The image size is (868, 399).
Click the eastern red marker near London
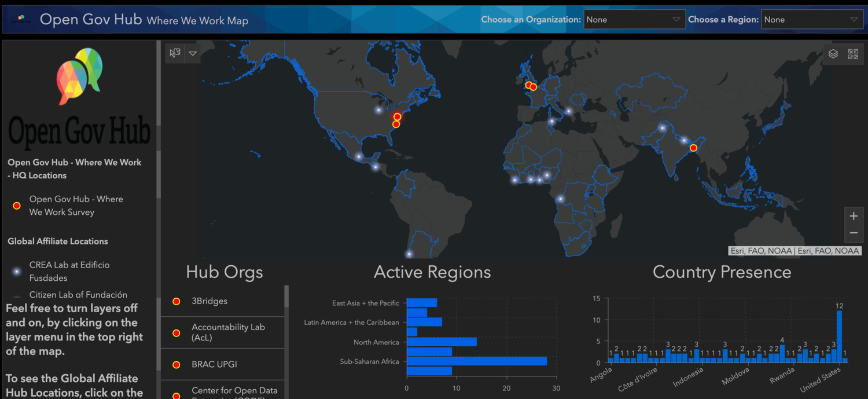tap(534, 87)
